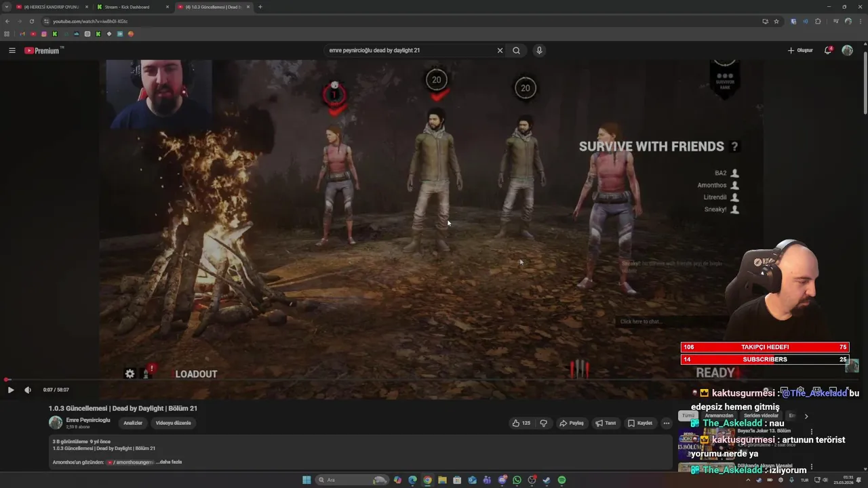Select the 1.0.3 Güncellemesi browser tab

tap(213, 7)
